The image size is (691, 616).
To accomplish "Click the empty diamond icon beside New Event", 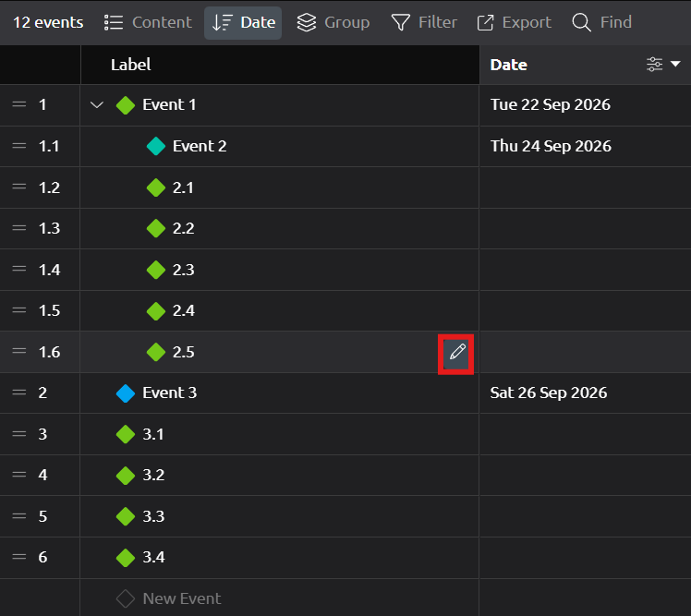I will (126, 598).
